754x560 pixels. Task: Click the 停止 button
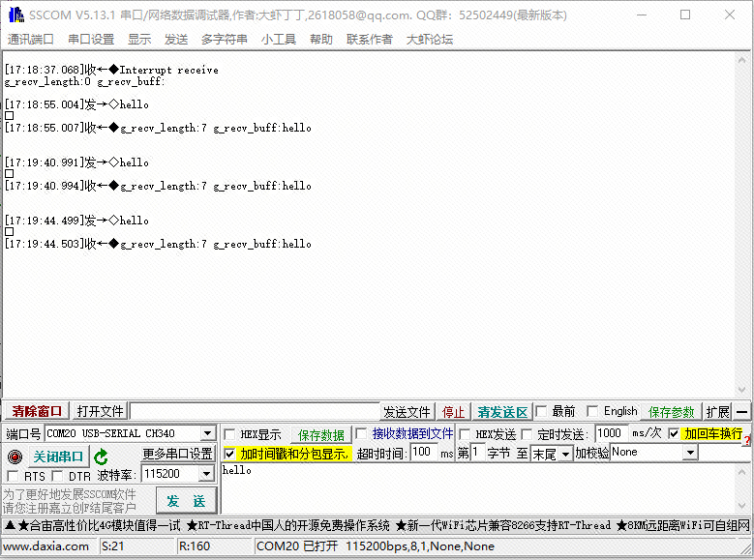453,412
